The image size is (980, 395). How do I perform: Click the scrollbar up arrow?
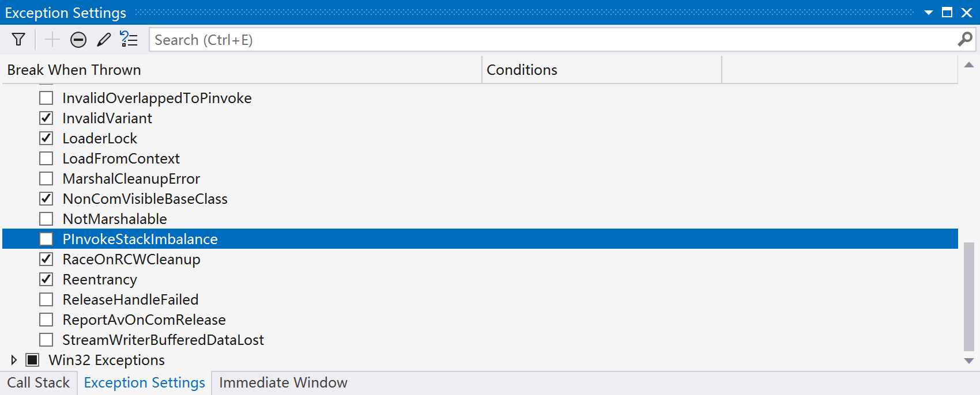[969, 65]
